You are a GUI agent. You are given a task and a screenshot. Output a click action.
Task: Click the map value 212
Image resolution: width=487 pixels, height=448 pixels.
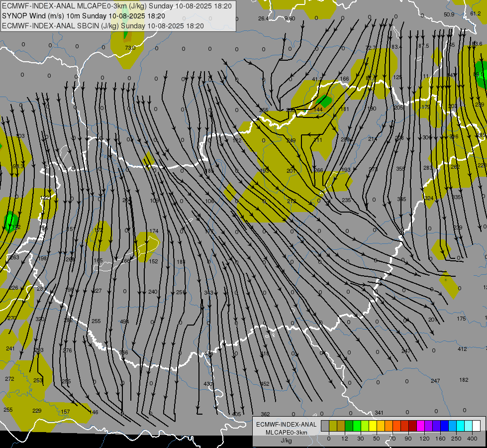[292, 201]
